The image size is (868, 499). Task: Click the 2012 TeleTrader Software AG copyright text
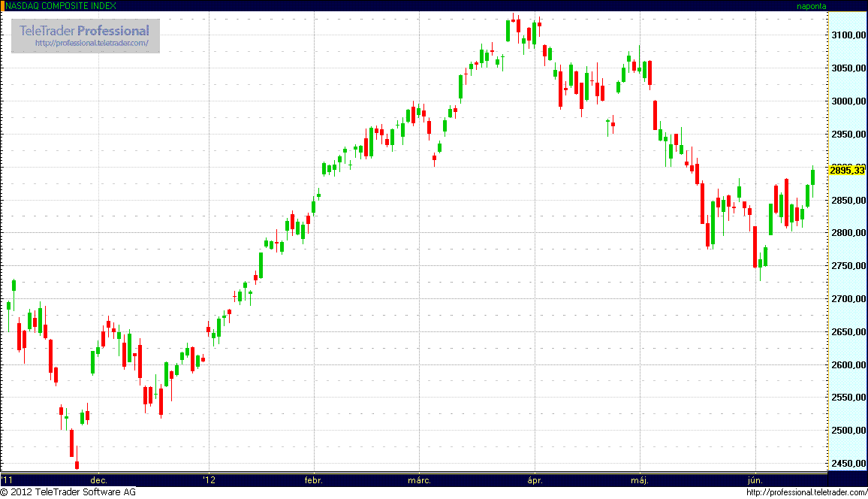(x=68, y=491)
